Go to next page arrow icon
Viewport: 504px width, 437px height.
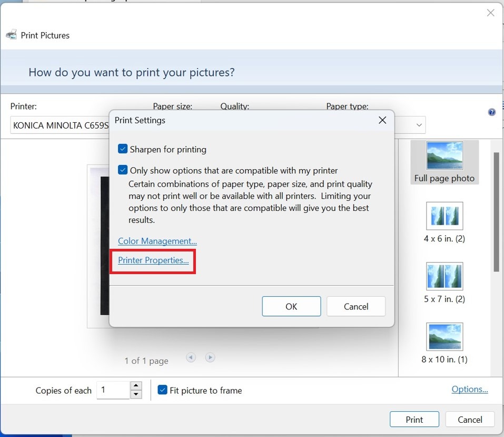(210, 357)
